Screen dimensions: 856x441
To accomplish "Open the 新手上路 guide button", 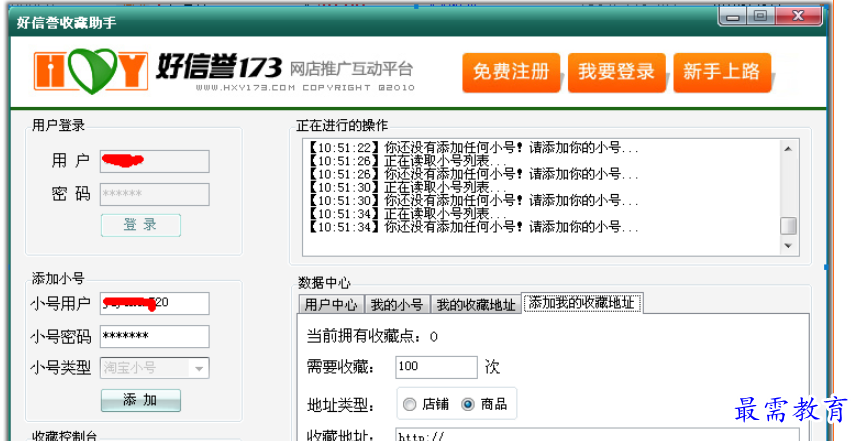I will (x=722, y=72).
